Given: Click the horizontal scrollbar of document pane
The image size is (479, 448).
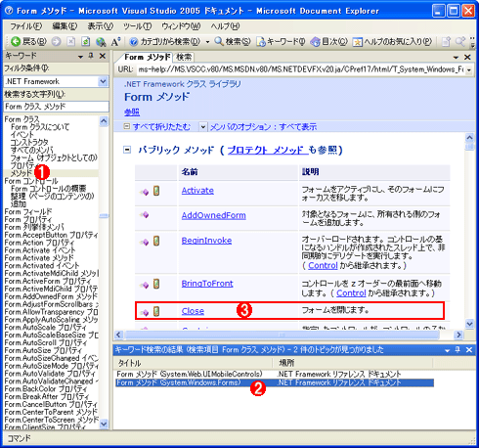Looking at the screenshot, I should click(283, 335).
